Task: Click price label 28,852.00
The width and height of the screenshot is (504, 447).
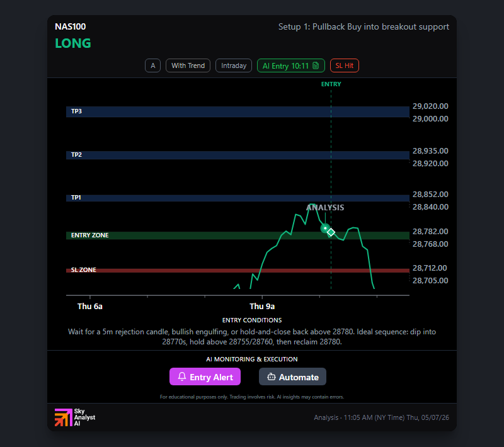Action: point(430,195)
